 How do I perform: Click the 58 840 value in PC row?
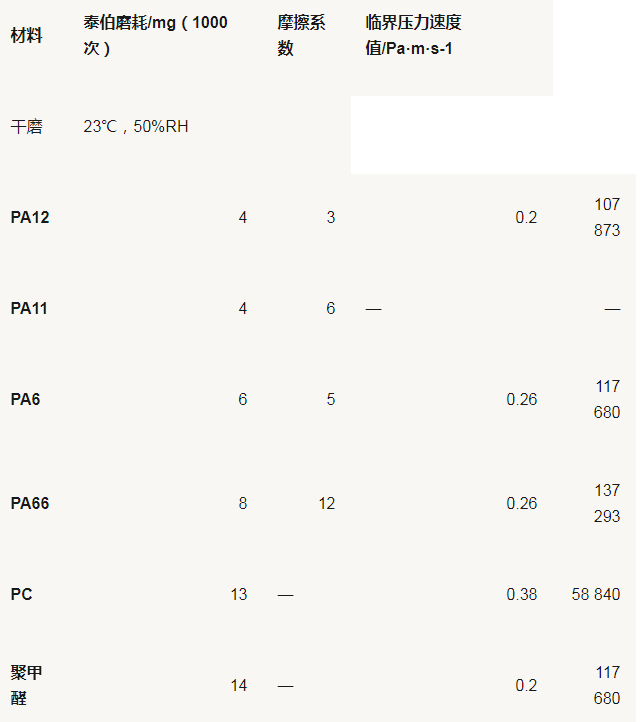tap(596, 594)
